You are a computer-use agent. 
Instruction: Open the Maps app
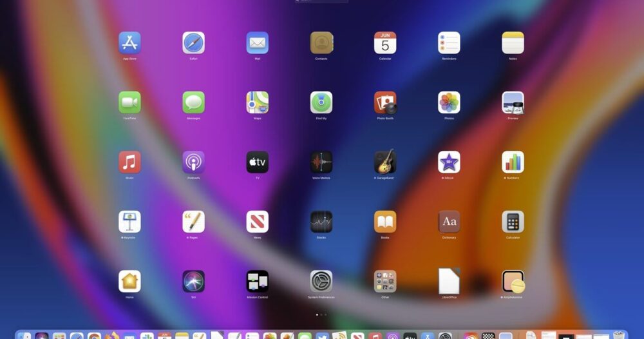[257, 102]
